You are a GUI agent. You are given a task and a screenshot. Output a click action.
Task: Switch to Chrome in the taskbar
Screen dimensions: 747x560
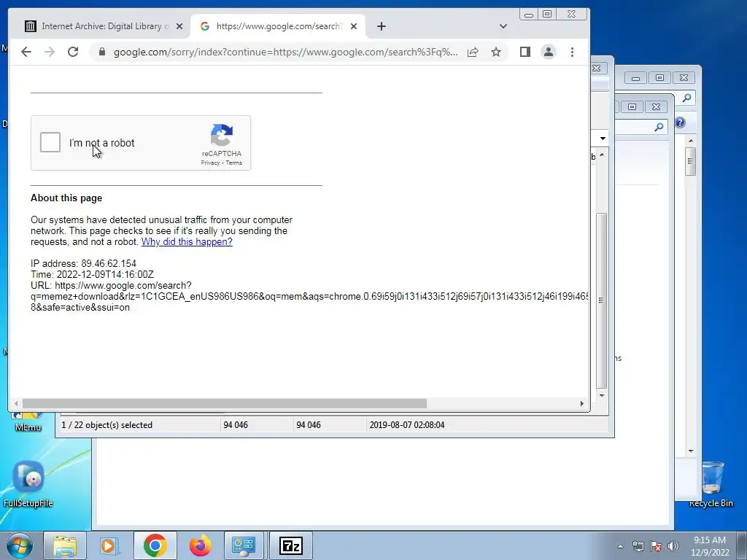tap(155, 545)
